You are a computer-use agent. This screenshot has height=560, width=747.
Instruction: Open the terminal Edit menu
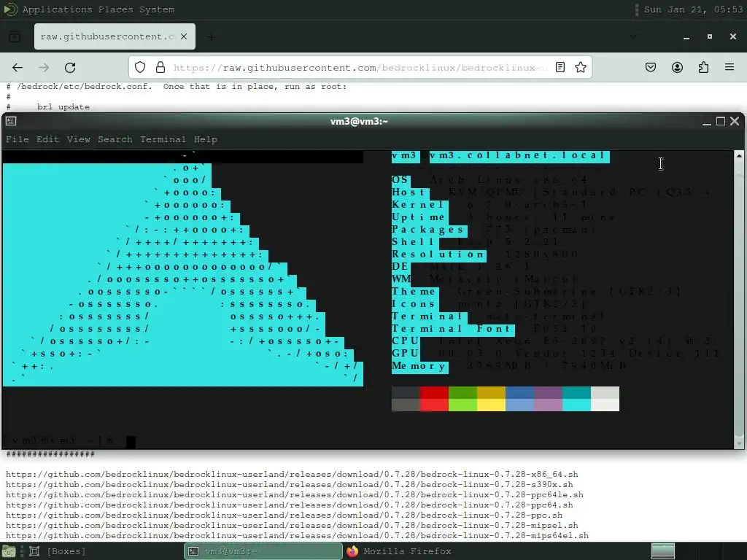pyautogui.click(x=47, y=139)
